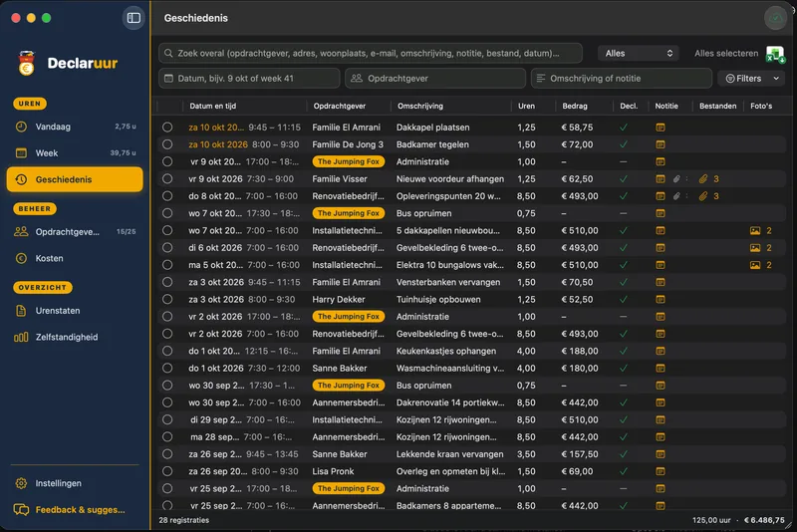Open note icon for Lekkende kraan vervangen row
797x532 pixels.
pyautogui.click(x=661, y=454)
